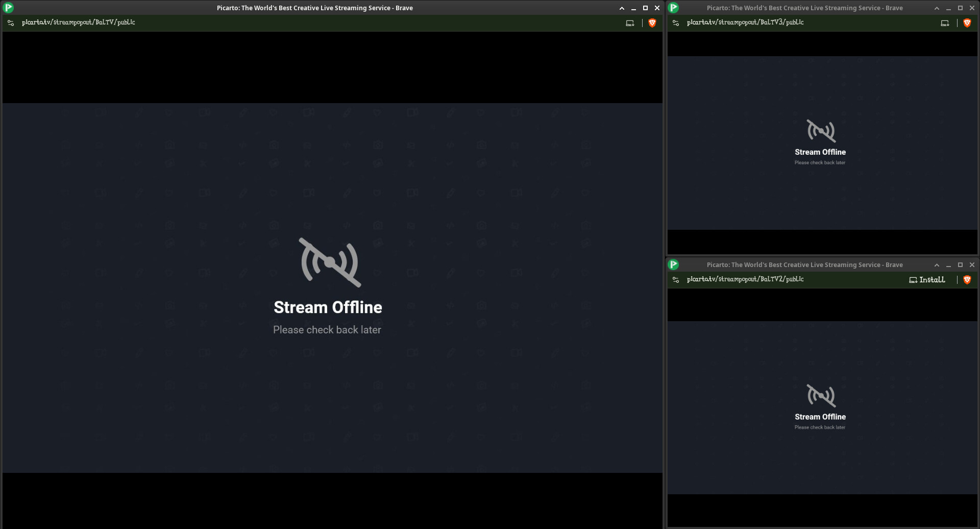Click the BalTV2 window URL field
The image size is (980, 529).
pos(745,279)
